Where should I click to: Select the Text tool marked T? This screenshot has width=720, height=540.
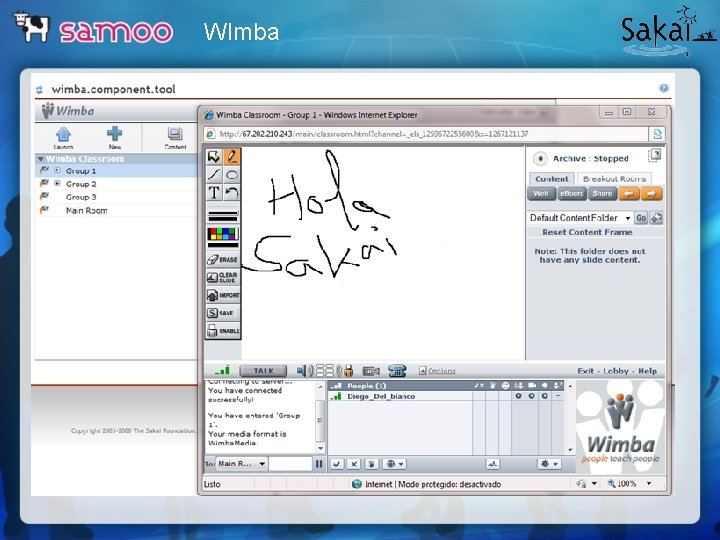point(214,192)
